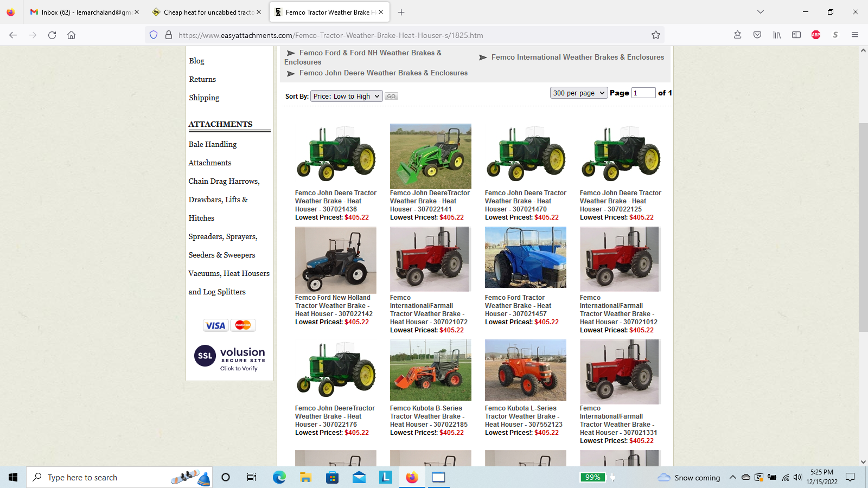Open the Blog page in sidebar
Screen dimensions: 868x488
click(x=196, y=61)
